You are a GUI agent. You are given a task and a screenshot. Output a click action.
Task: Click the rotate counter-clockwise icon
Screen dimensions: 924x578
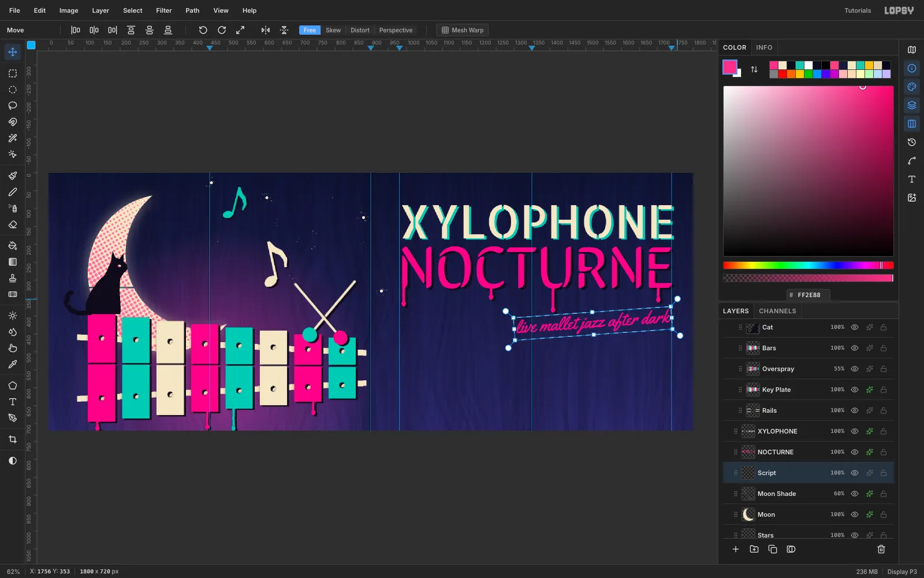point(203,30)
